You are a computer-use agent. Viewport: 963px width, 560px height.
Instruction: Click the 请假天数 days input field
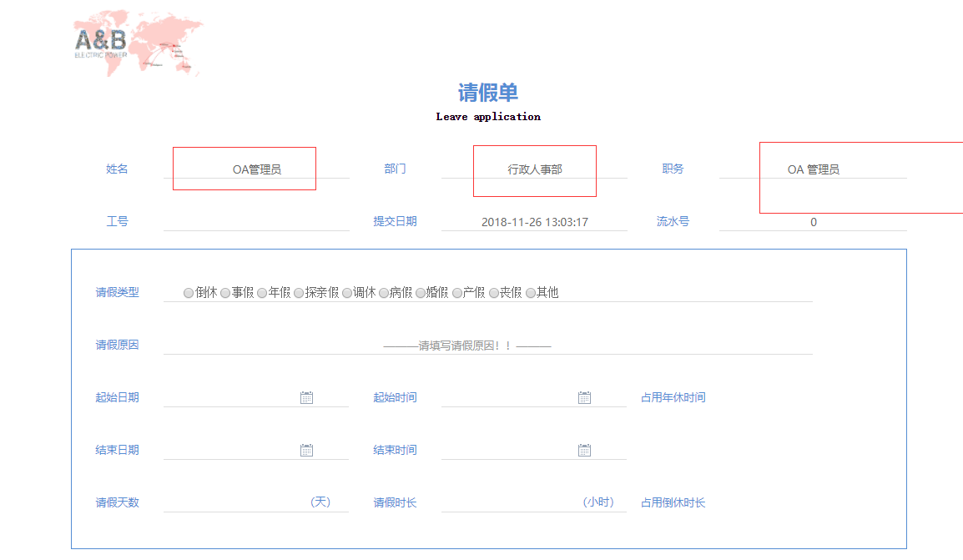pos(234,502)
